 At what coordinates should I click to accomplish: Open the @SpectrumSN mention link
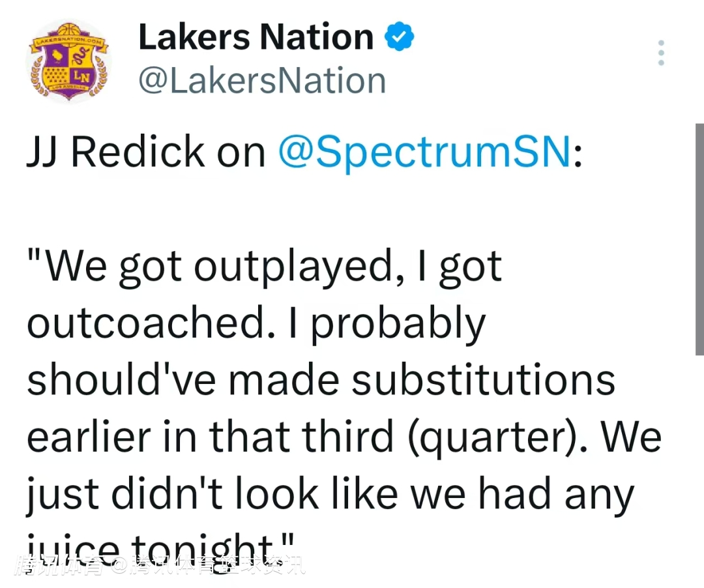click(x=424, y=152)
